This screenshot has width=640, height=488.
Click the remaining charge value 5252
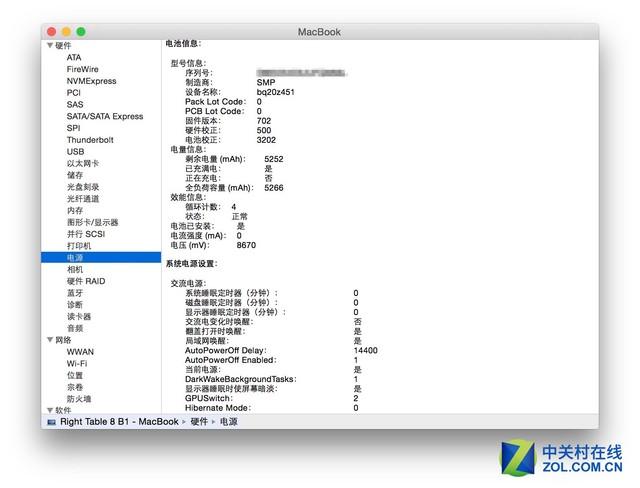click(273, 159)
